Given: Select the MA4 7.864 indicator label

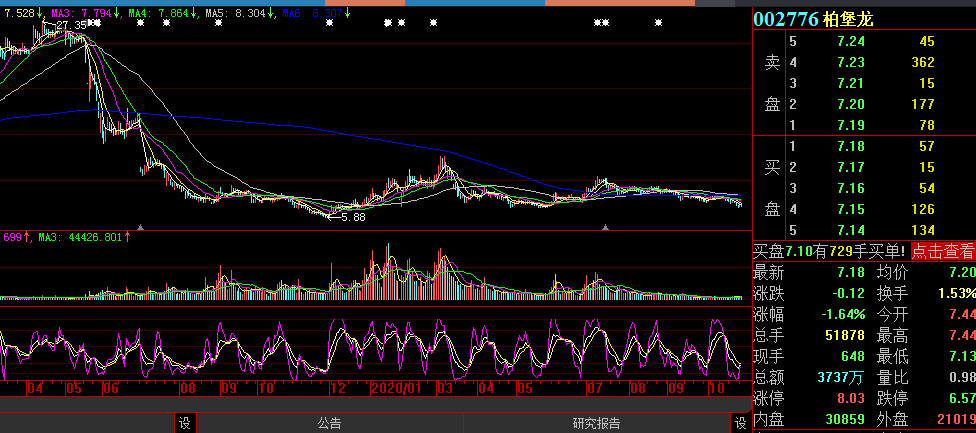Looking at the screenshot, I should [x=166, y=14].
